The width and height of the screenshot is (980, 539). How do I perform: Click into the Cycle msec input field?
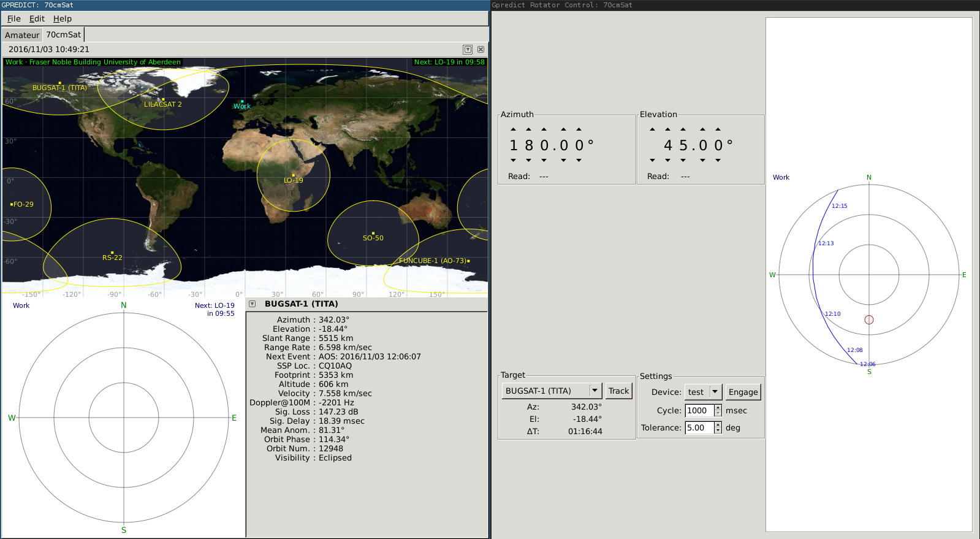pos(699,411)
